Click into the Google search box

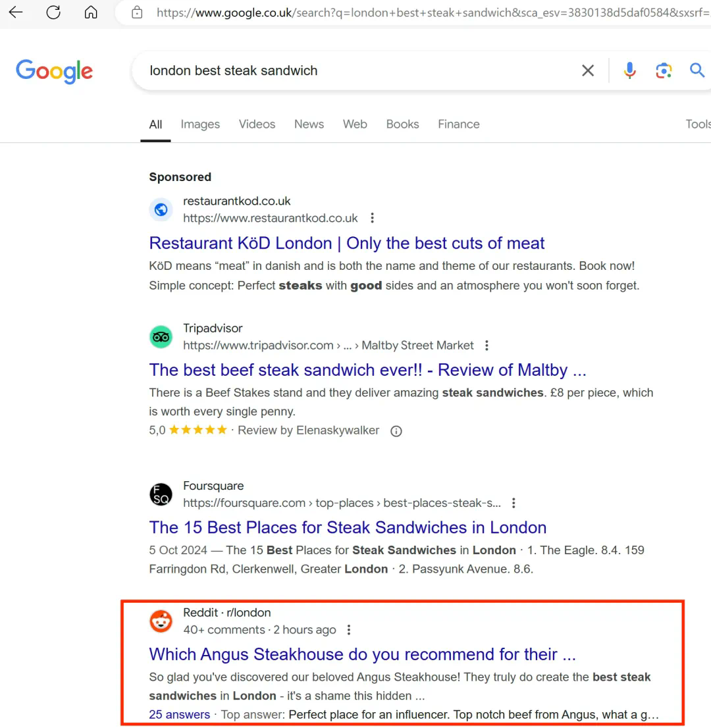pos(355,70)
